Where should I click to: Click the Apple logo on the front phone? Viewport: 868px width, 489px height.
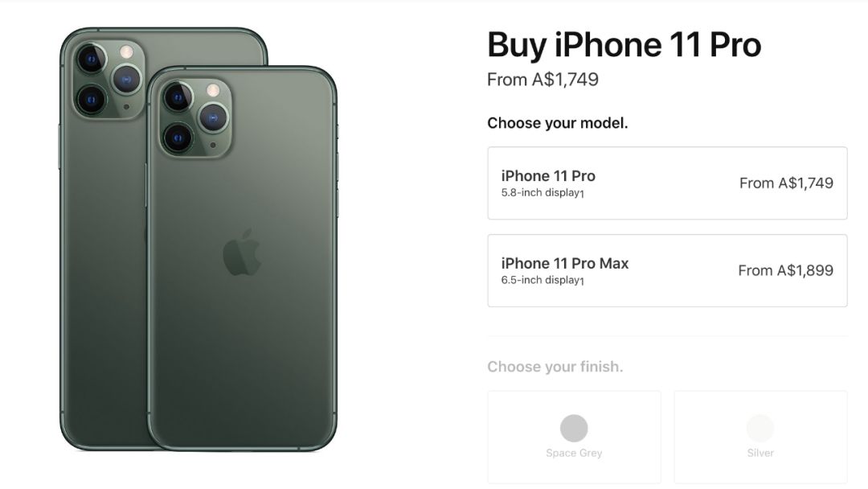[x=242, y=252]
